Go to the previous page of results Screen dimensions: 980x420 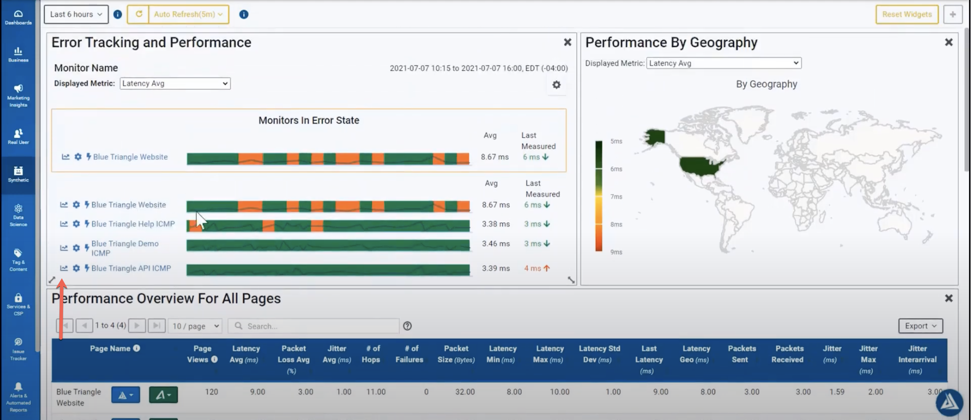(84, 326)
